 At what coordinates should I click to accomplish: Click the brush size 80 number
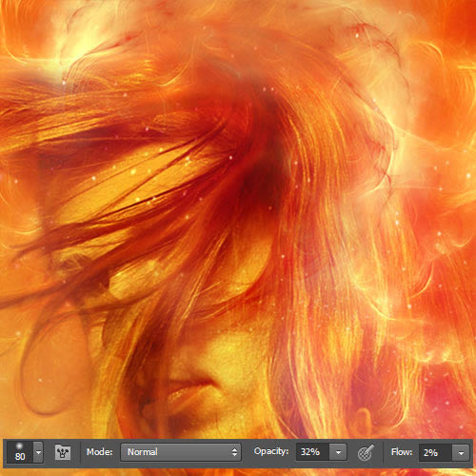20,456
